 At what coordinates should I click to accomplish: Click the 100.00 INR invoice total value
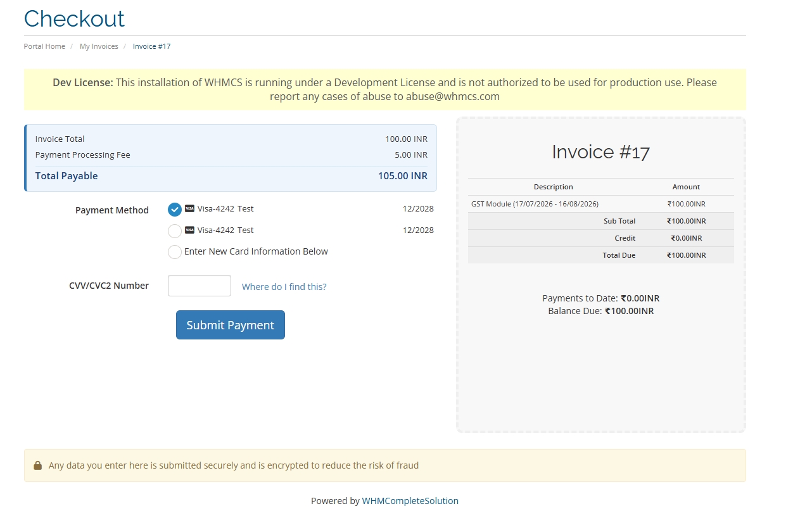pos(406,139)
